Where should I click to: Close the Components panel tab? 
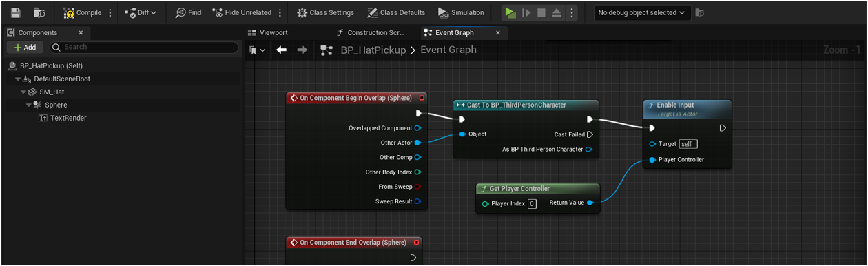point(81,32)
